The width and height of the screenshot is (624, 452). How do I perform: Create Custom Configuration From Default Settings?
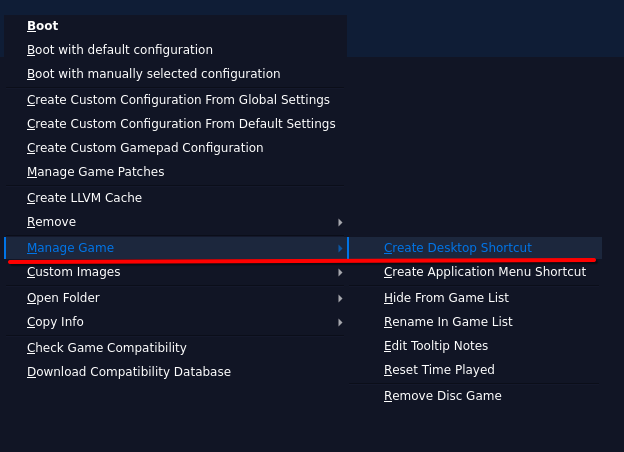tap(181, 124)
